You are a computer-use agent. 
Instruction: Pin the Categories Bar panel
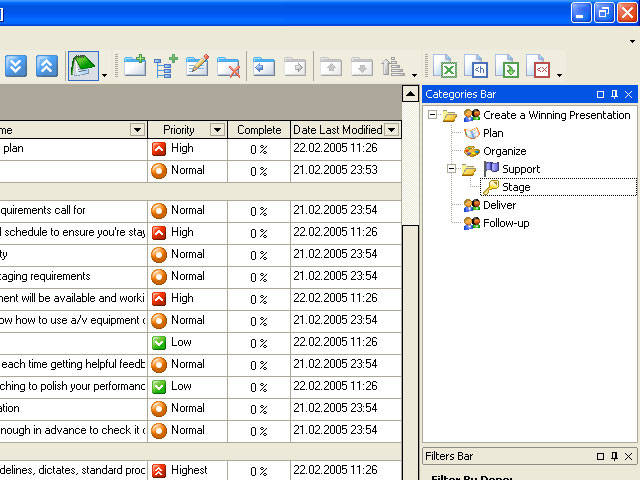tap(614, 94)
